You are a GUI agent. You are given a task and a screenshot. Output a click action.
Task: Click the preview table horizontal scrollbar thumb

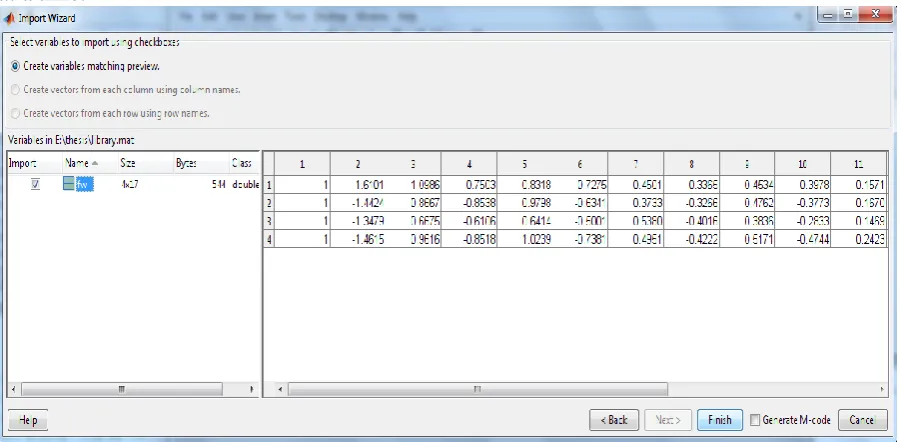pyautogui.click(x=478, y=389)
